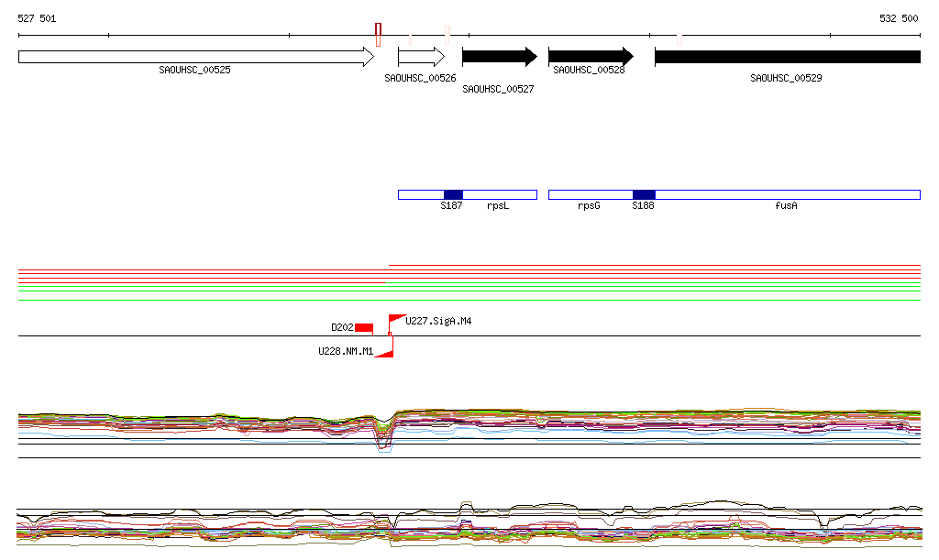
Task: Click the black SAOUHSC_00529 gene bar
Action: tap(788, 57)
